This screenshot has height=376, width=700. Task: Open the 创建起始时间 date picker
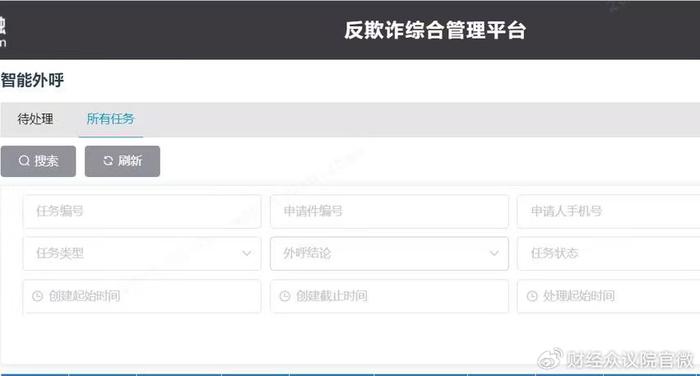[x=142, y=296]
